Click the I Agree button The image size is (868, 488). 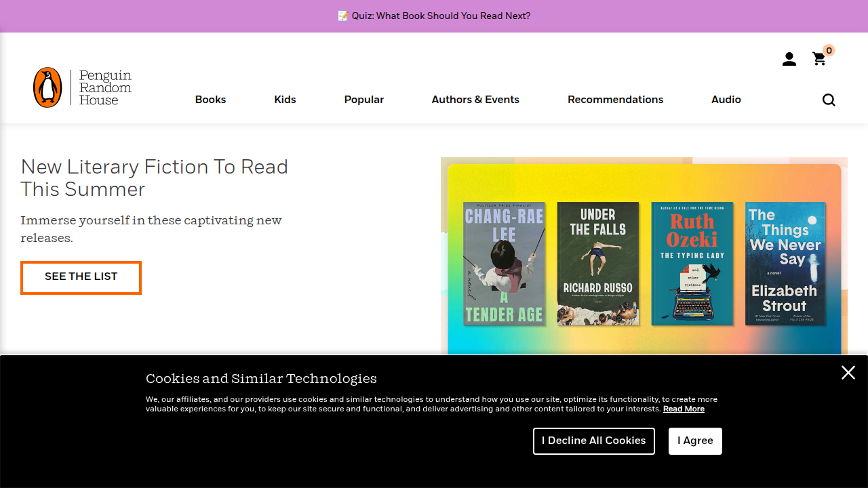[x=695, y=441]
